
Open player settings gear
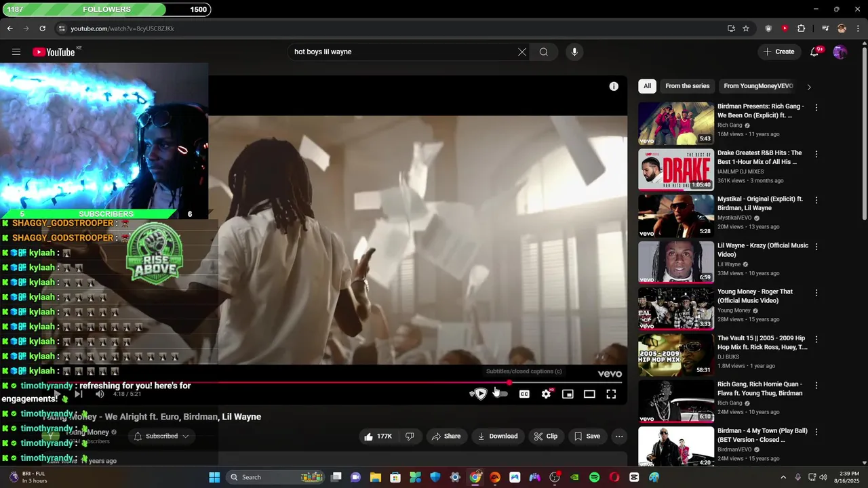point(547,394)
